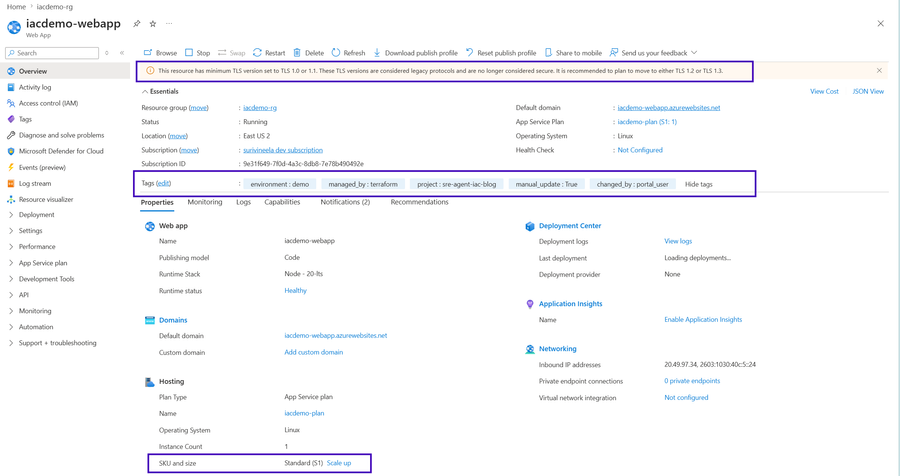Switch to the Capabilities tab
The height and width of the screenshot is (476, 900).
coord(282,202)
